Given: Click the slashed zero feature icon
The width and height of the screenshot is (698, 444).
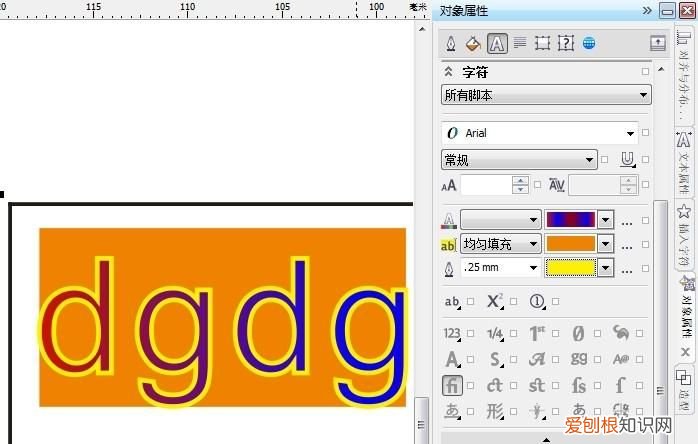Looking at the screenshot, I should pyautogui.click(x=578, y=333).
